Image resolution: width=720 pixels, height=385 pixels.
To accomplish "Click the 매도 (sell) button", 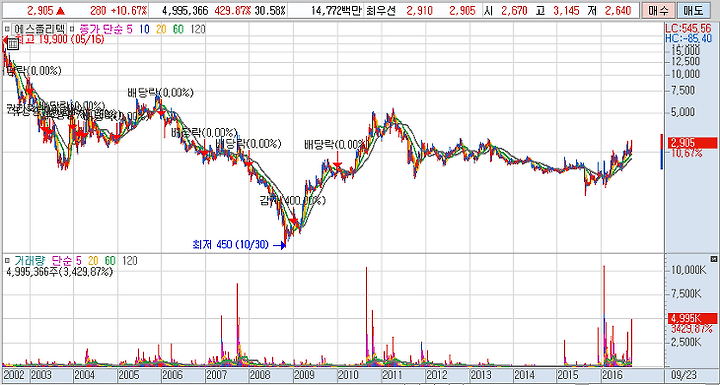I will [x=693, y=10].
